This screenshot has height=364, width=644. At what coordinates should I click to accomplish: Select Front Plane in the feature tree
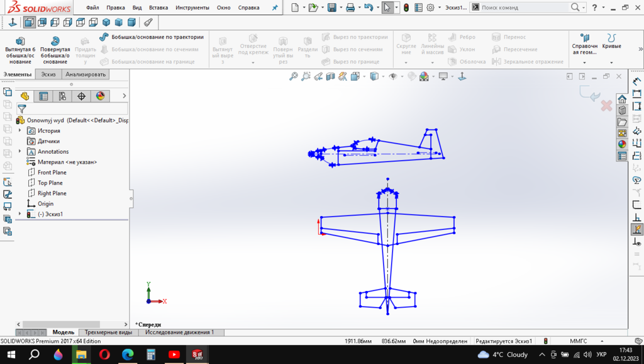(52, 173)
